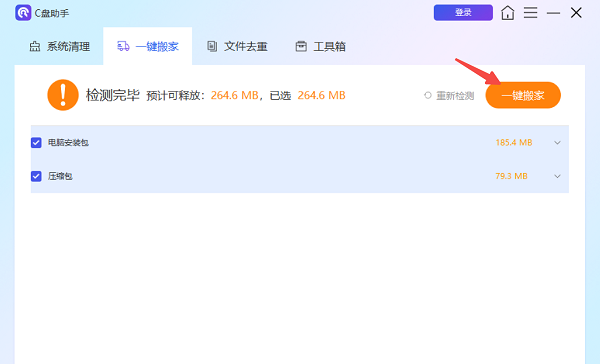
Task: Go to the 工具箱 tab
Action: pyautogui.click(x=321, y=46)
